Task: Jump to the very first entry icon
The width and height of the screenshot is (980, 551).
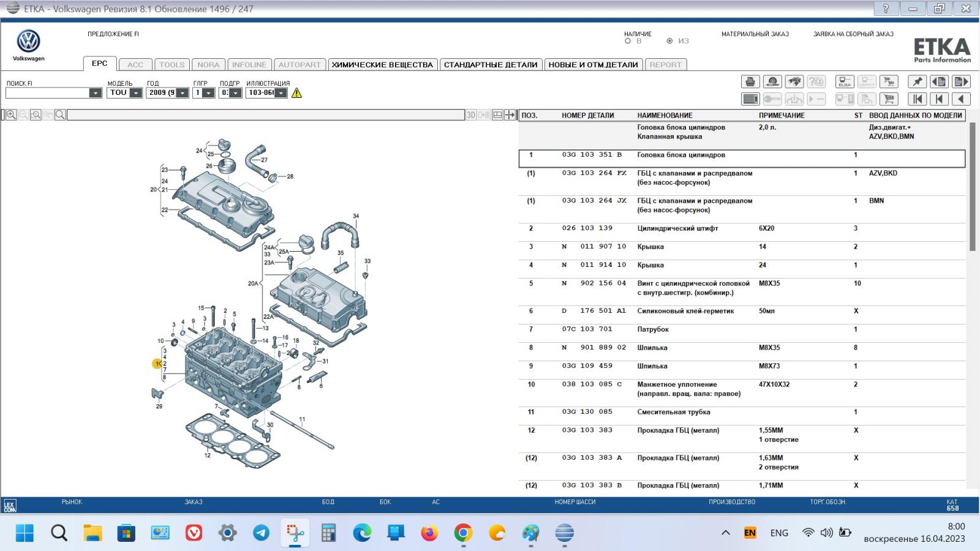Action: 917,99
